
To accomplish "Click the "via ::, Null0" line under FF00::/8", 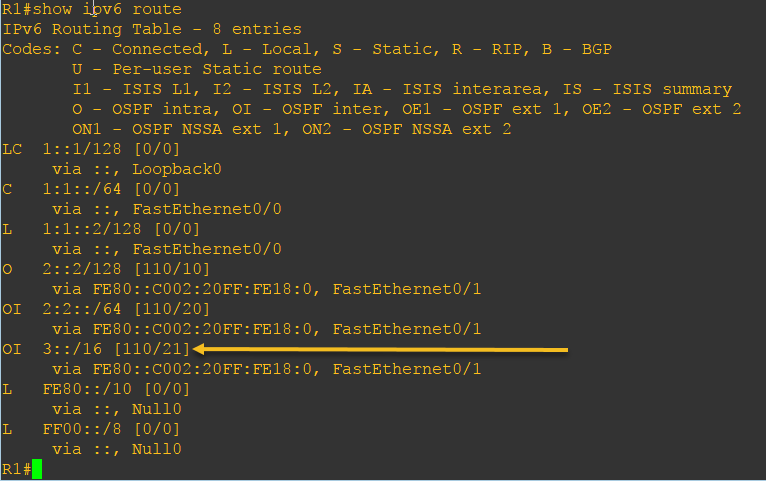I will click(116, 449).
